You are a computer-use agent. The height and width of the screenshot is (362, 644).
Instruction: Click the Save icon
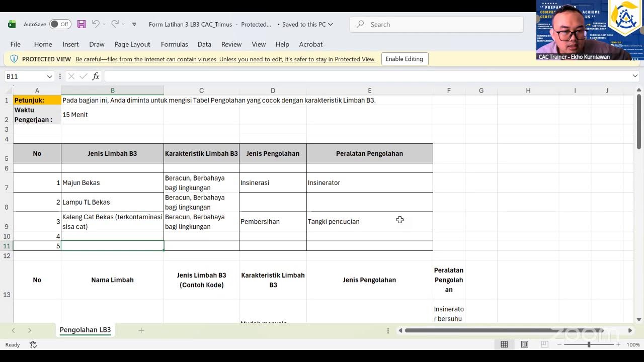82,24
